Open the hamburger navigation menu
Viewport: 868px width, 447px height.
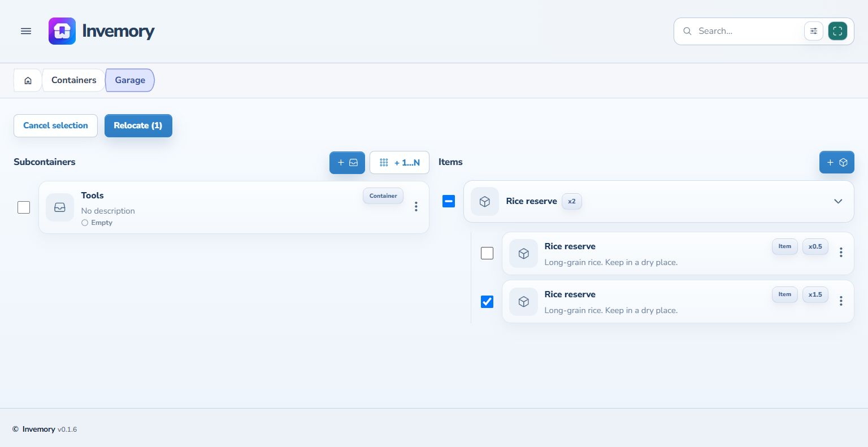(26, 31)
